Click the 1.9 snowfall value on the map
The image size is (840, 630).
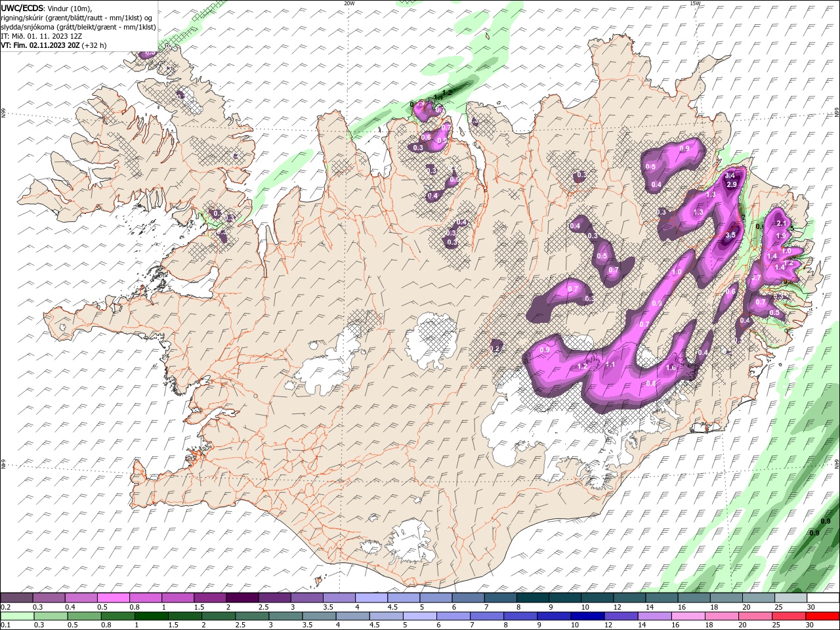tap(781, 236)
